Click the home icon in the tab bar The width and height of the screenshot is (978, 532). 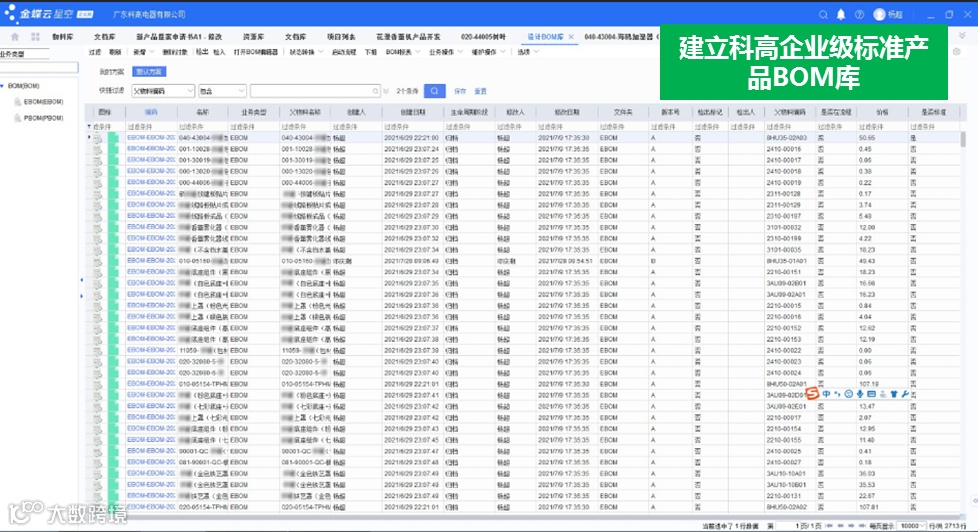[15, 37]
